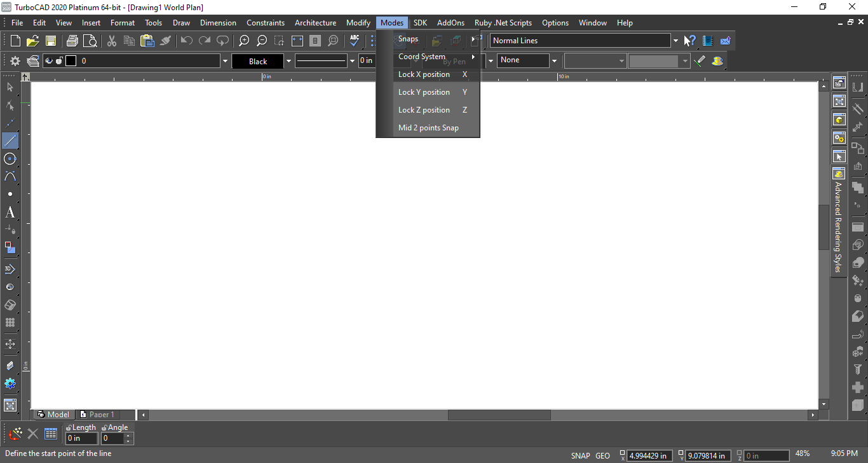This screenshot has width=868, height=463.
Task: Open the AddOns menu
Action: click(451, 23)
